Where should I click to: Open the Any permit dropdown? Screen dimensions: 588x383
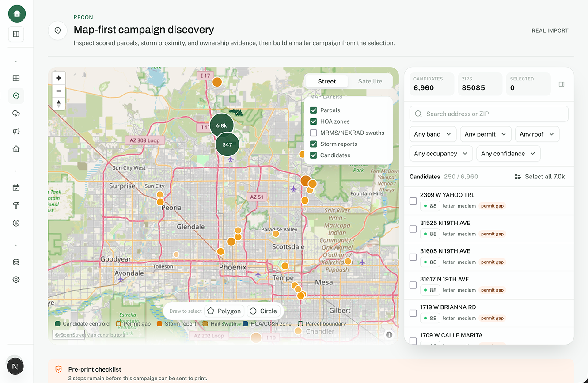tap(486, 134)
